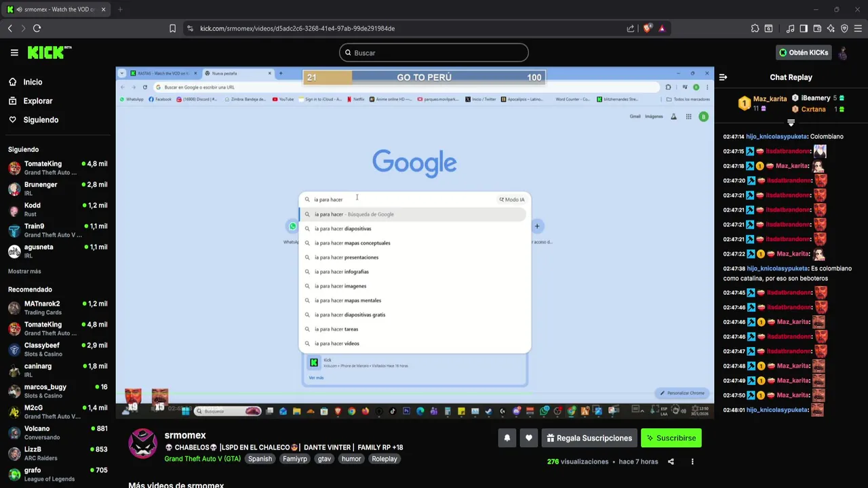Share this page via address bar icon
Viewport: 868px width, 488px height.
click(x=631, y=28)
